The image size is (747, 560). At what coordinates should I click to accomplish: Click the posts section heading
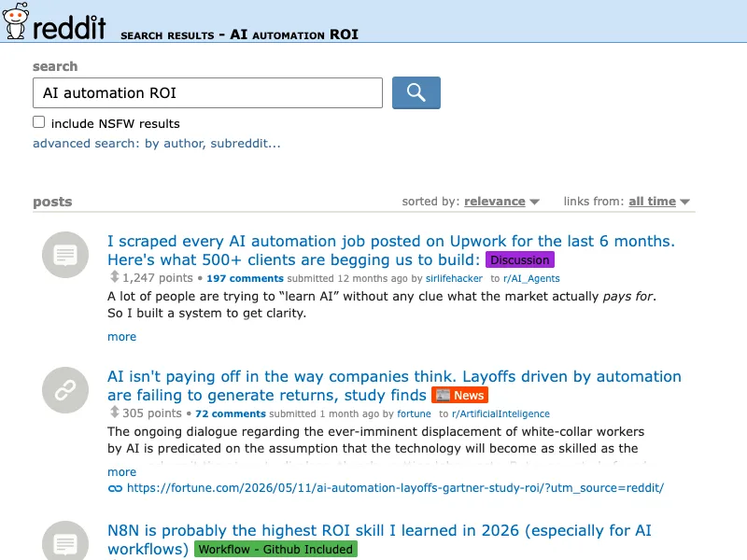tap(52, 202)
